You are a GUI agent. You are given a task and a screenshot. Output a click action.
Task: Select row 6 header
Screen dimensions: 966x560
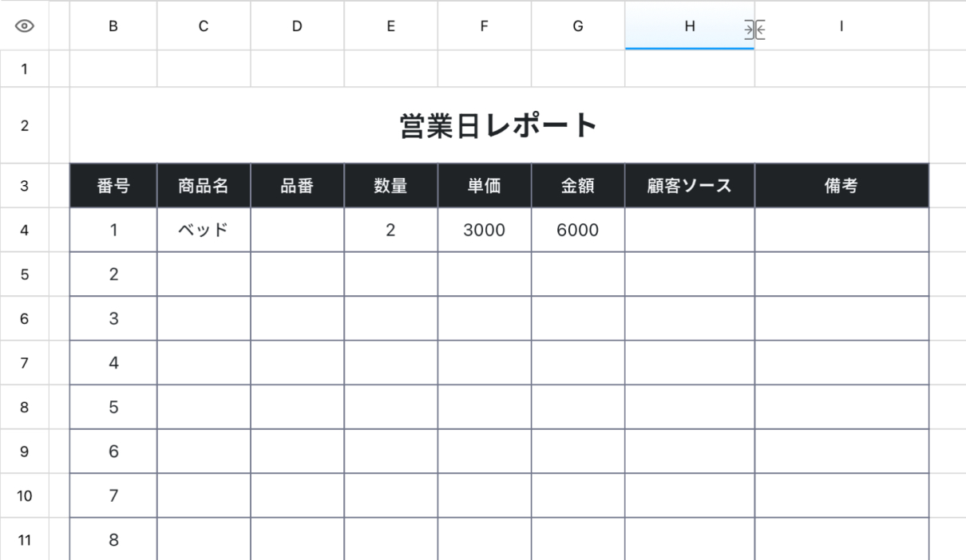pos(24,319)
